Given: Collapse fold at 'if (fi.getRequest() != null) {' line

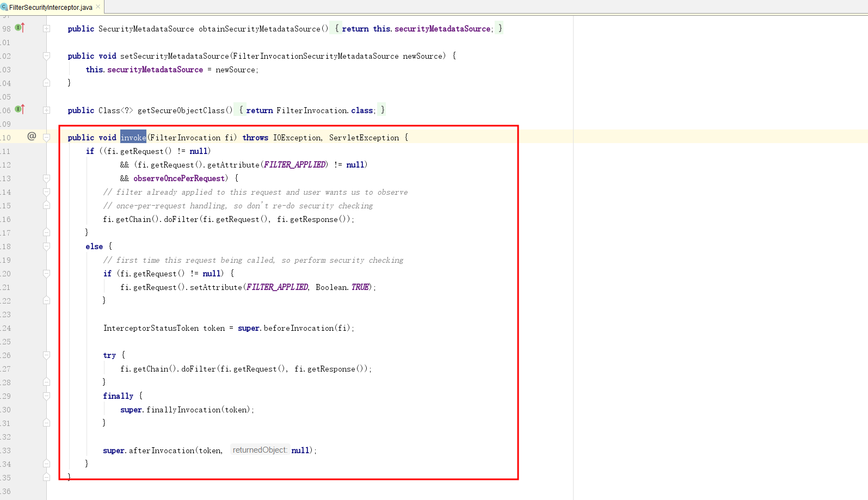Looking at the screenshot, I should (47, 273).
